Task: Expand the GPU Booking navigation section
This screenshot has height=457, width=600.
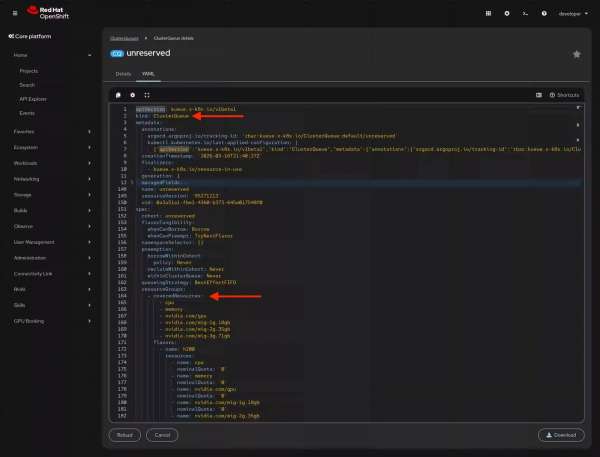Action: (52, 321)
